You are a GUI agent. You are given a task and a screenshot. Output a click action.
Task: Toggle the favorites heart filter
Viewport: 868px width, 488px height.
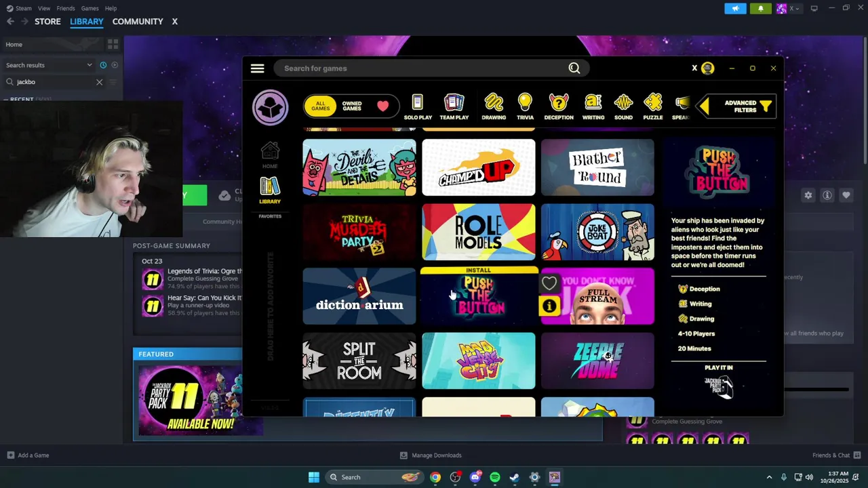point(383,106)
